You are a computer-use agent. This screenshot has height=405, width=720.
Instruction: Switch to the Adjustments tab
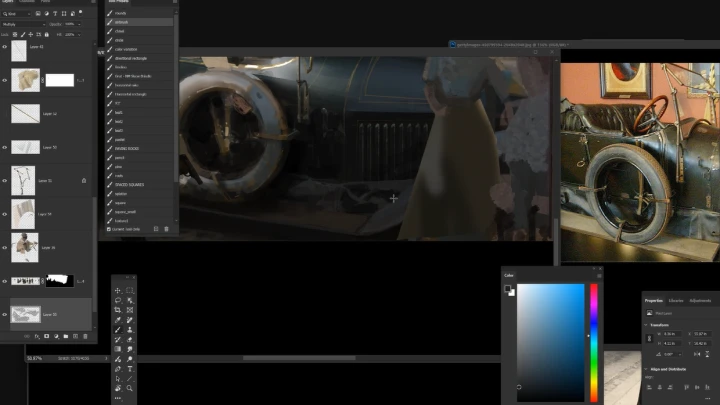tap(700, 300)
